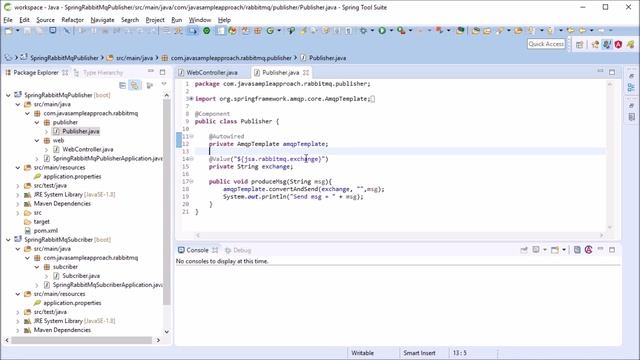Click the green Run button icon
Viewport: 640px width, 360px height.
[x=382, y=31]
